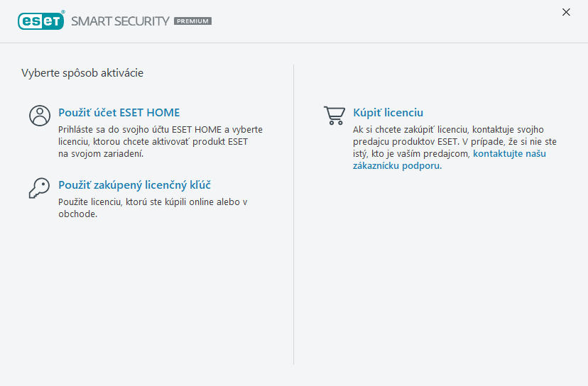This screenshot has width=588, height=386.
Task: Click the description text under ESET HOME option
Action: click(160, 142)
